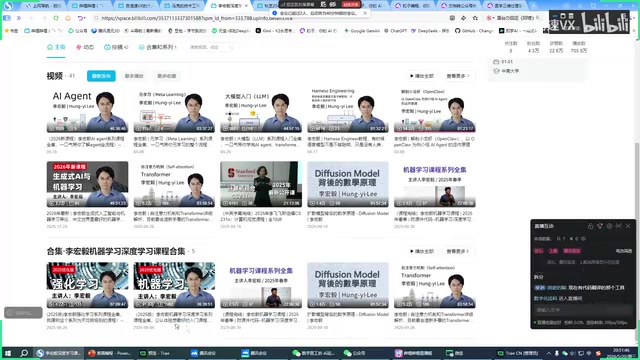
Task: Open the 2026年新课程 生成式AI与机器学习 thumbnail
Action: (x=87, y=184)
